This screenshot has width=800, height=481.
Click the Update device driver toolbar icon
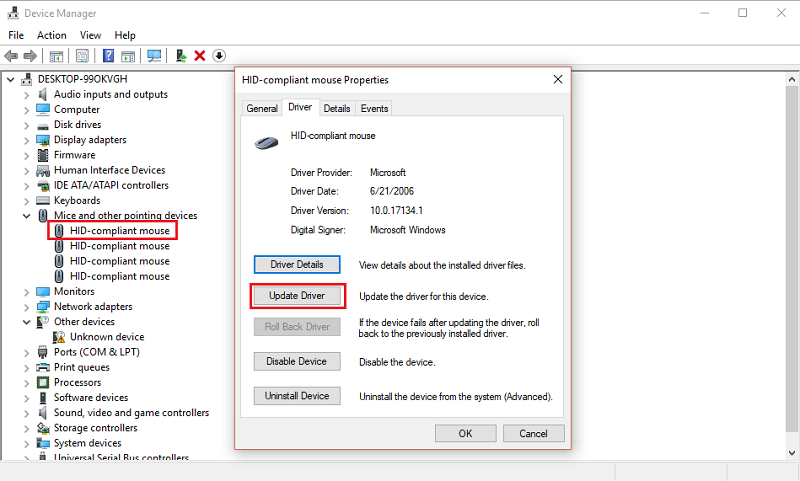(181, 56)
